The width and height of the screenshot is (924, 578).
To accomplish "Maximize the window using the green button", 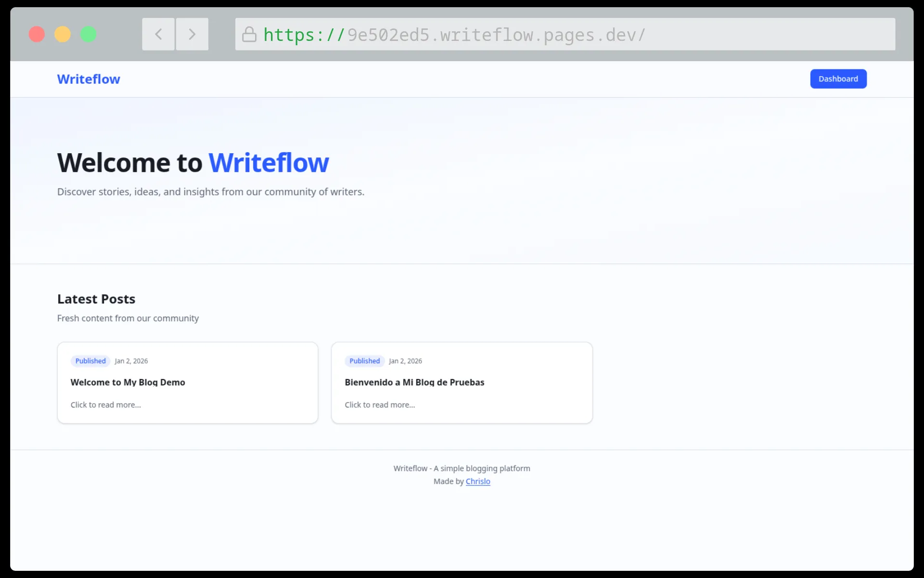I will click(89, 34).
